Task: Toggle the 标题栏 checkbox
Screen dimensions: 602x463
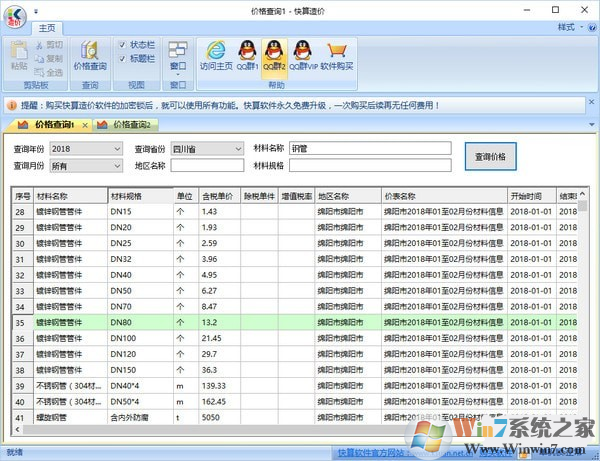Action: [124, 59]
